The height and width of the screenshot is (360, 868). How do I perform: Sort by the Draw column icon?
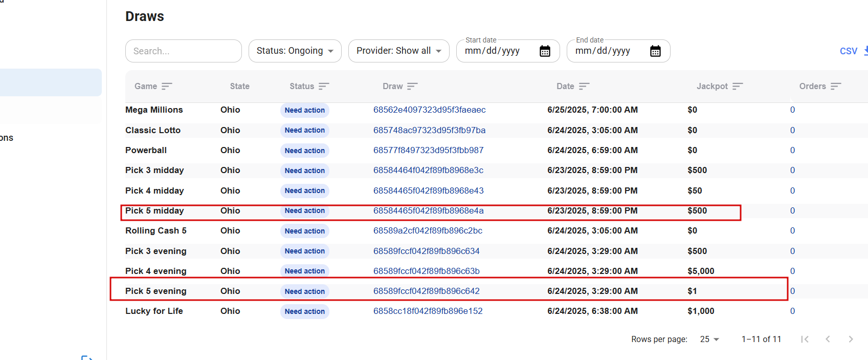pos(412,86)
